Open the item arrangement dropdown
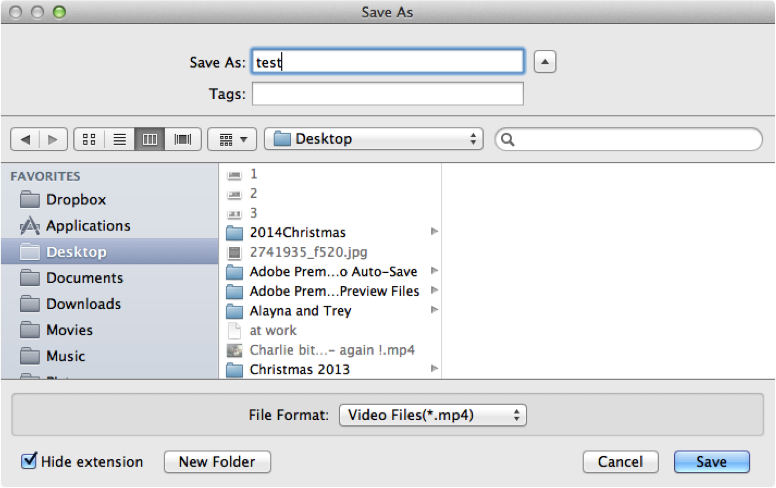This screenshot has width=776, height=488. click(232, 139)
